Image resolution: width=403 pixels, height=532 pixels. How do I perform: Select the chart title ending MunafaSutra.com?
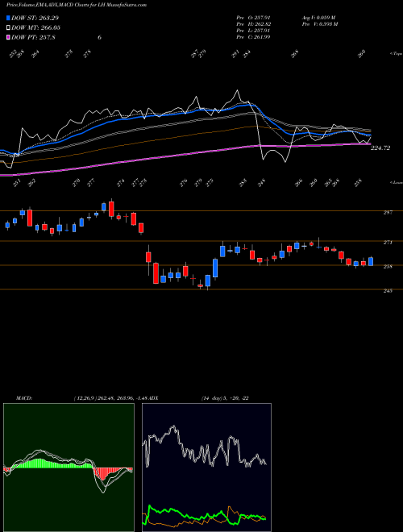click(x=77, y=5)
